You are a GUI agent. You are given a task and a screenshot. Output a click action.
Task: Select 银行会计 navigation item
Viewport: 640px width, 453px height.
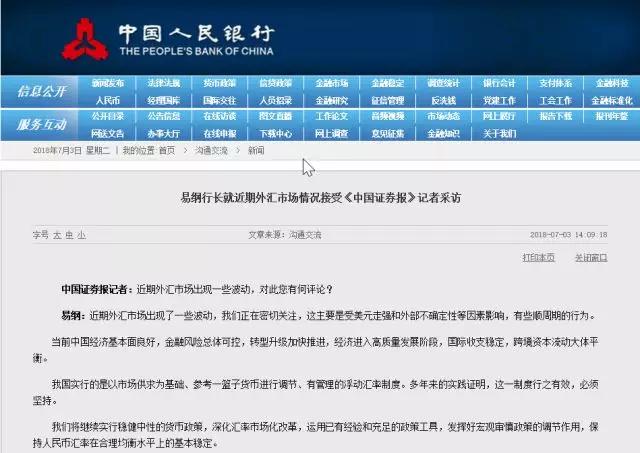500,83
